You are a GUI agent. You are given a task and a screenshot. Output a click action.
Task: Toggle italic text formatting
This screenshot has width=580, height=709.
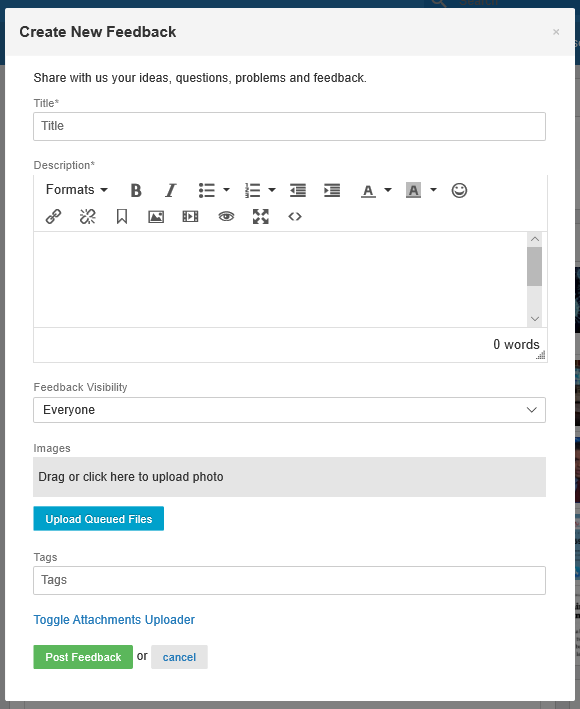click(170, 190)
